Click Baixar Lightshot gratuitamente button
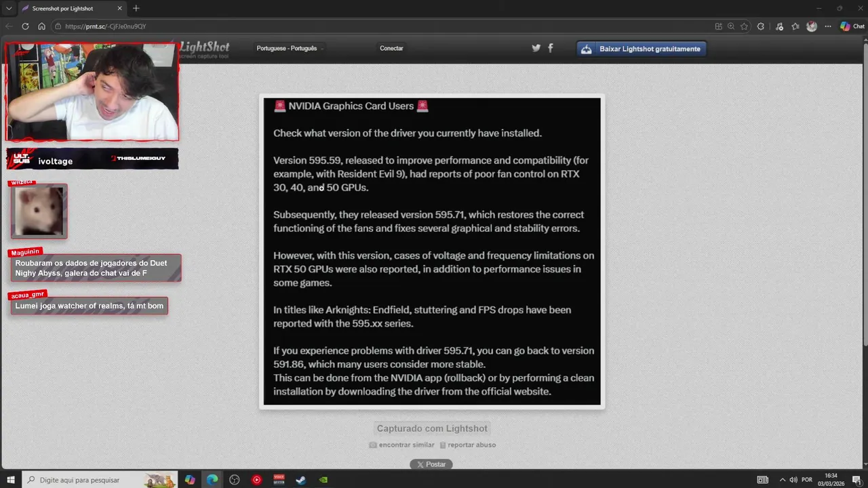This screenshot has width=868, height=488. click(642, 49)
